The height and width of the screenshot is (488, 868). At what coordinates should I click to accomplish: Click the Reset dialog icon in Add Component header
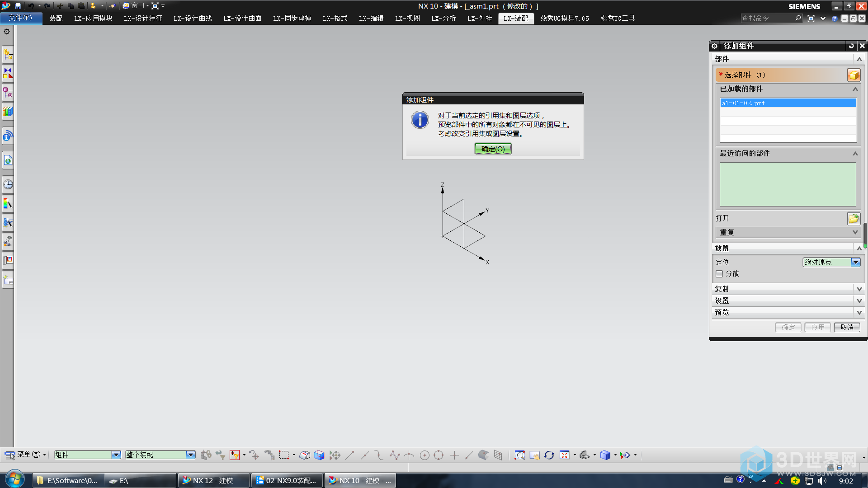851,46
